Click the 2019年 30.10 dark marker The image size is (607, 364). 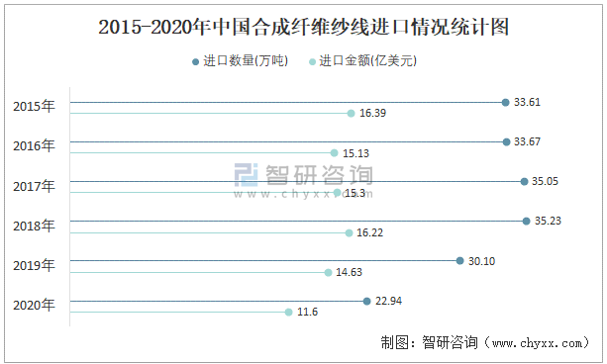point(459,261)
